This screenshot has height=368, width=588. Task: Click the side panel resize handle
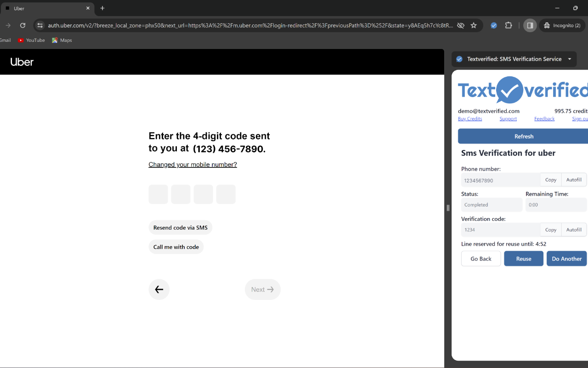click(x=448, y=208)
